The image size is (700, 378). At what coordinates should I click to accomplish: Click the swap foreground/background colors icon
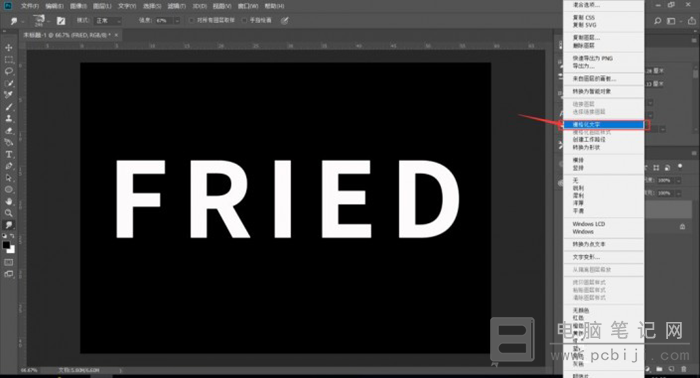[12, 236]
